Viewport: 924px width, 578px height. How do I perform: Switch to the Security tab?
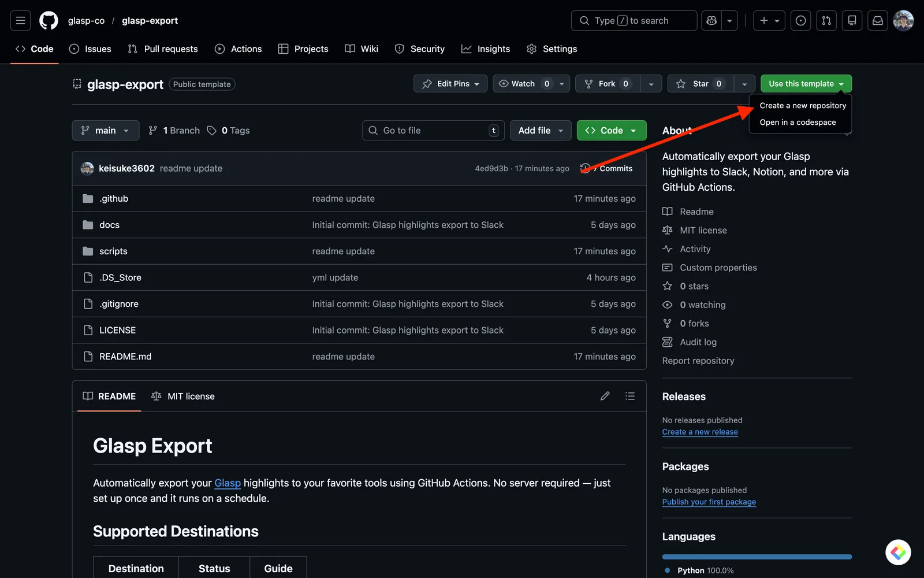point(420,49)
